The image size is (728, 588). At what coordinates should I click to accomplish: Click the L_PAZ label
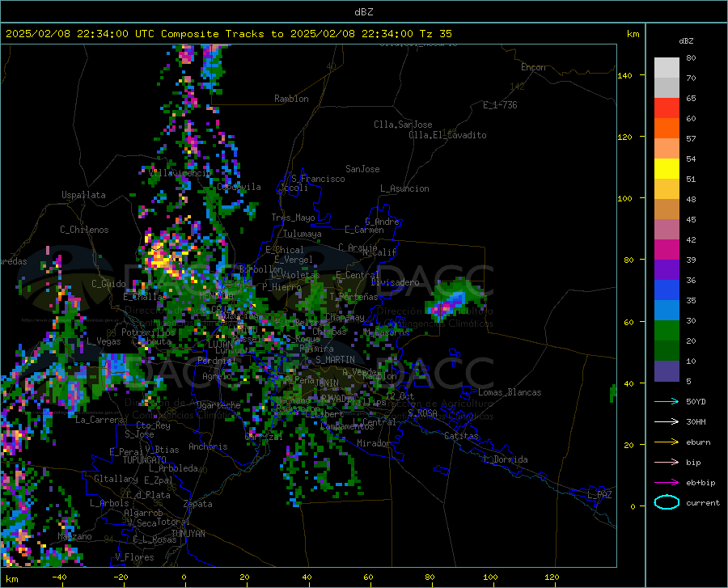pos(599,495)
